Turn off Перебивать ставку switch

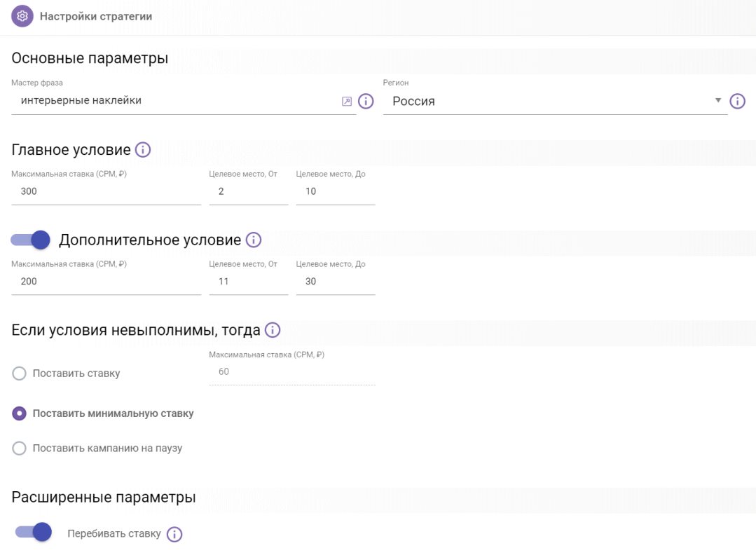click(34, 533)
